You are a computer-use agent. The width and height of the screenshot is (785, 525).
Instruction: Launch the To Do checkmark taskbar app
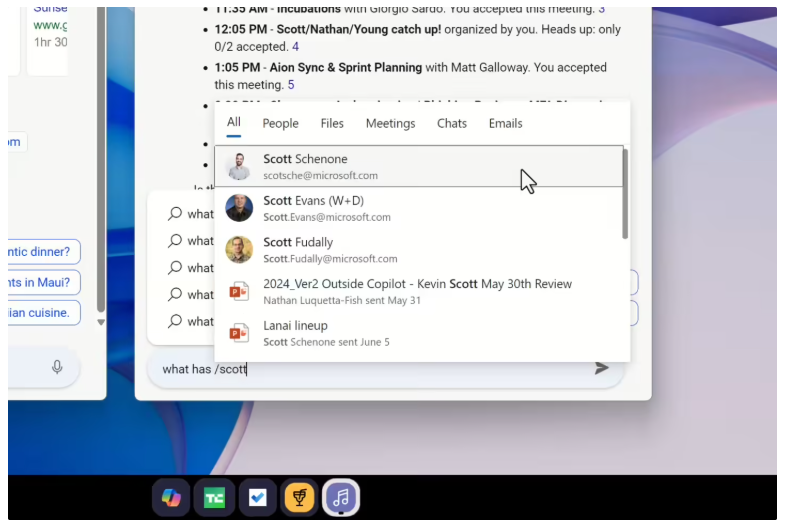point(257,497)
